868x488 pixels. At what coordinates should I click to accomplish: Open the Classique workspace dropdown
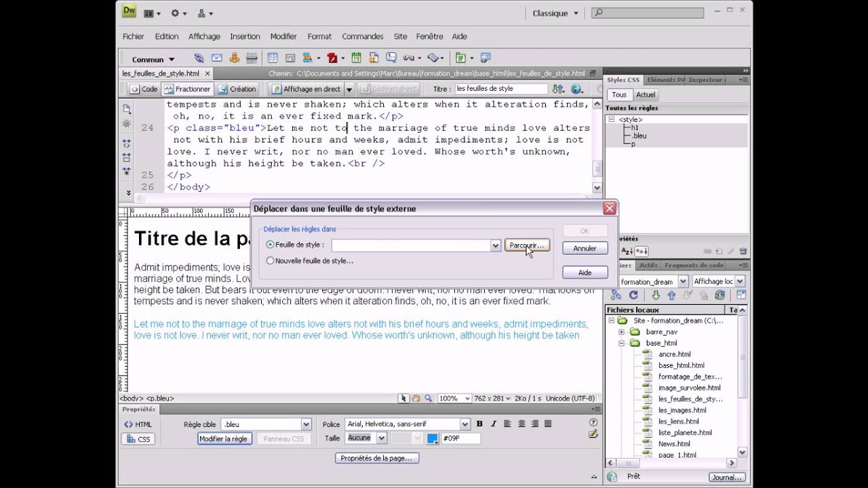(555, 13)
